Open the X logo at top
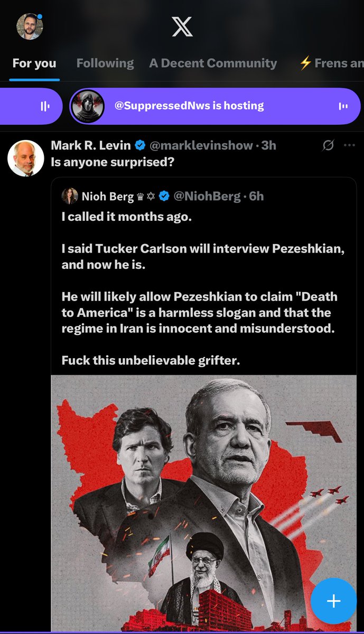This screenshot has height=634, width=364. pos(182,26)
